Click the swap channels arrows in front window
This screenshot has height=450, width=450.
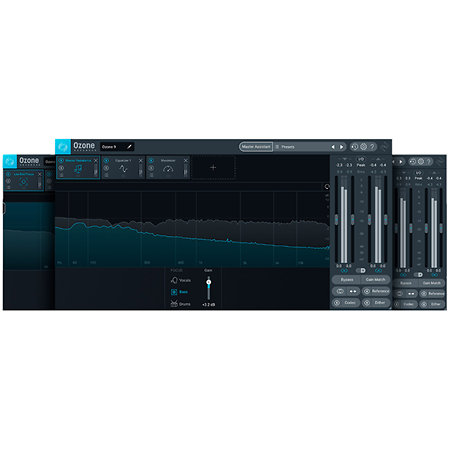353,291
